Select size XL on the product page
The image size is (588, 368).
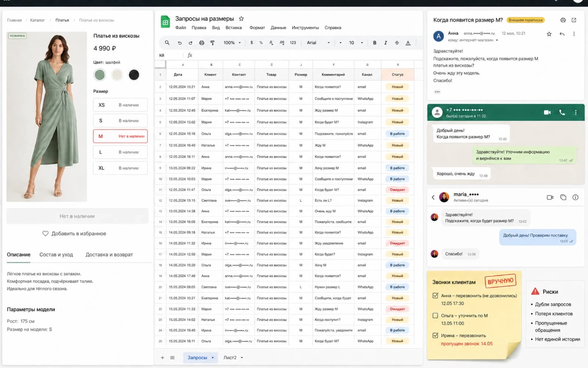point(120,168)
